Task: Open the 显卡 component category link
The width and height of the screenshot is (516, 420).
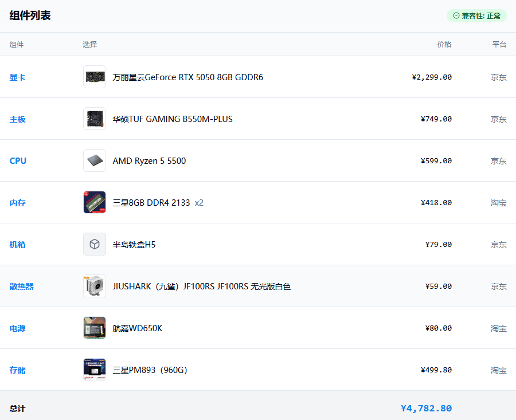Action: click(17, 77)
